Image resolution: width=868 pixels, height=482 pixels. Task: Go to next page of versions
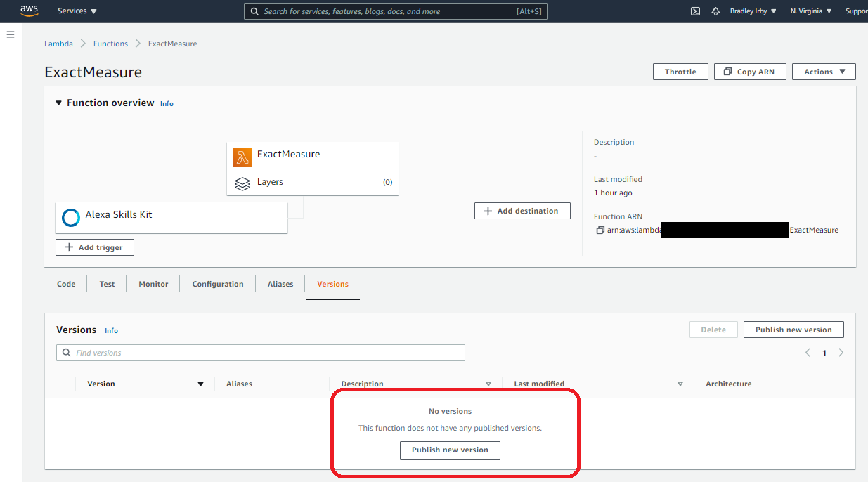click(x=841, y=353)
